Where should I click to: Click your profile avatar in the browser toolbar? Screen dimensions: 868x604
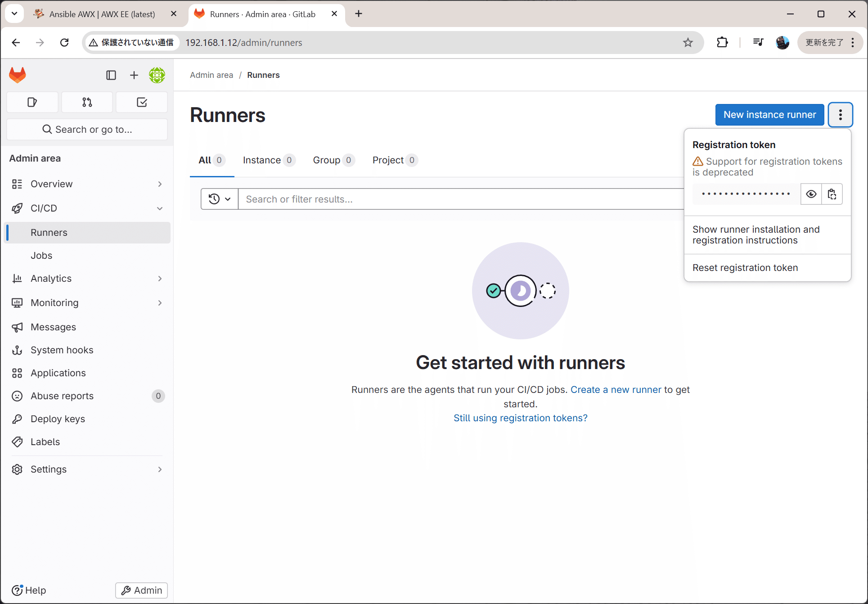783,42
